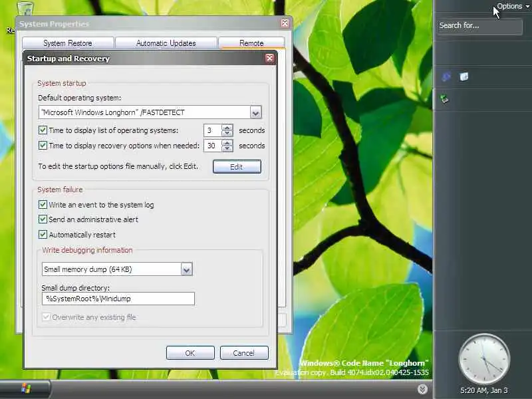Decrease operating systems list time value

[227, 133]
